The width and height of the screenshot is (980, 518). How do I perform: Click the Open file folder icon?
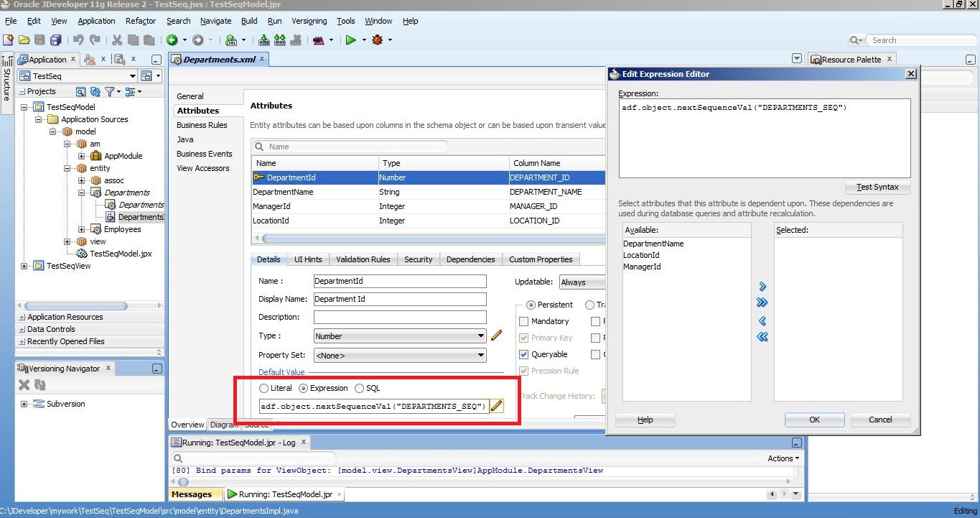coord(24,40)
